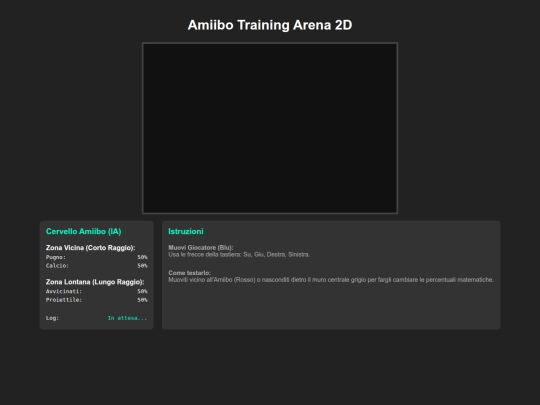Click the Avvicinati 50% value

pyautogui.click(x=142, y=291)
